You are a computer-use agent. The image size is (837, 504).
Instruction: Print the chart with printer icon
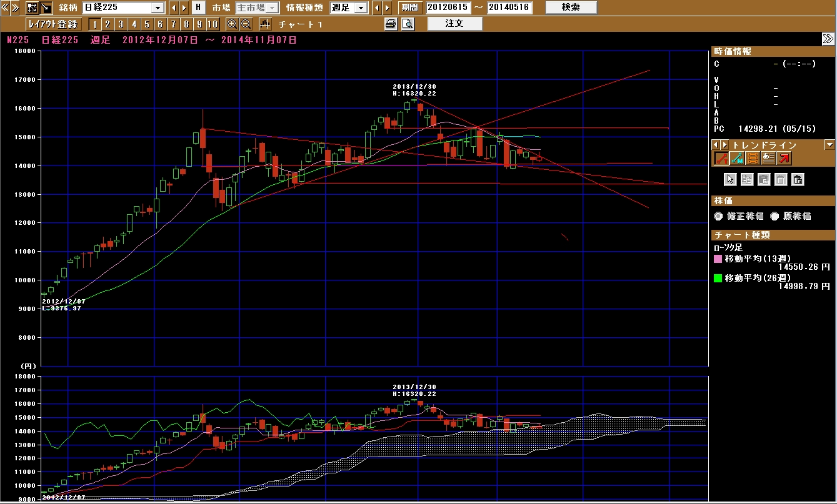click(x=391, y=24)
